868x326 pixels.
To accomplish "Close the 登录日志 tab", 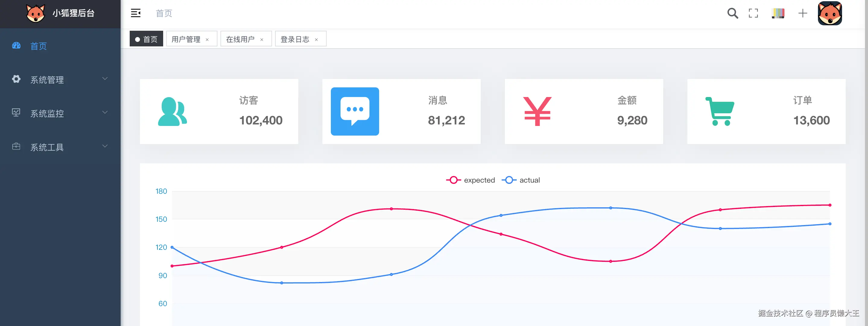I will pos(316,39).
